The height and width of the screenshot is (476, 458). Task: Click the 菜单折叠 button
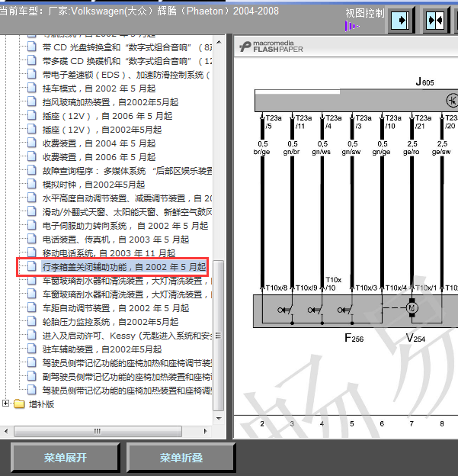click(x=181, y=458)
